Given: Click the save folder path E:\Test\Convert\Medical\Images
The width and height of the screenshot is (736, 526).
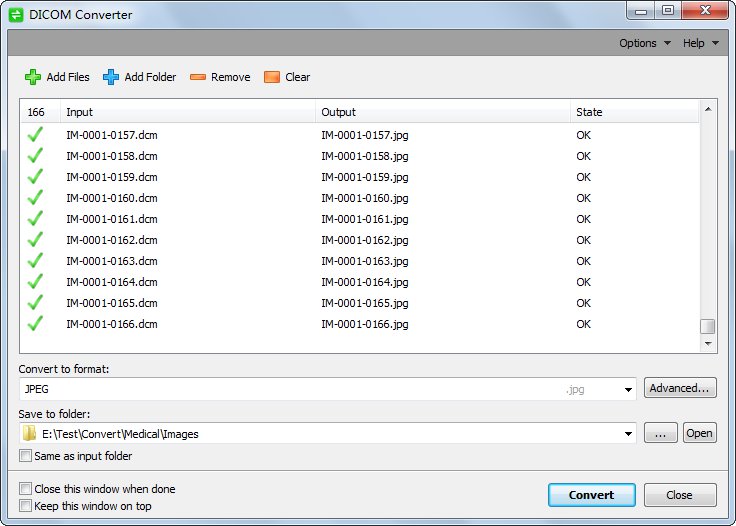Looking at the screenshot, I should pyautogui.click(x=120, y=434).
